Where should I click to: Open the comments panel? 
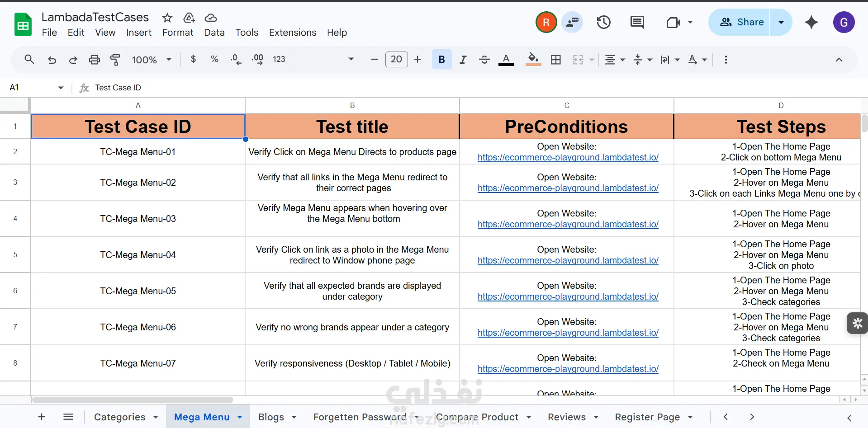pos(637,22)
